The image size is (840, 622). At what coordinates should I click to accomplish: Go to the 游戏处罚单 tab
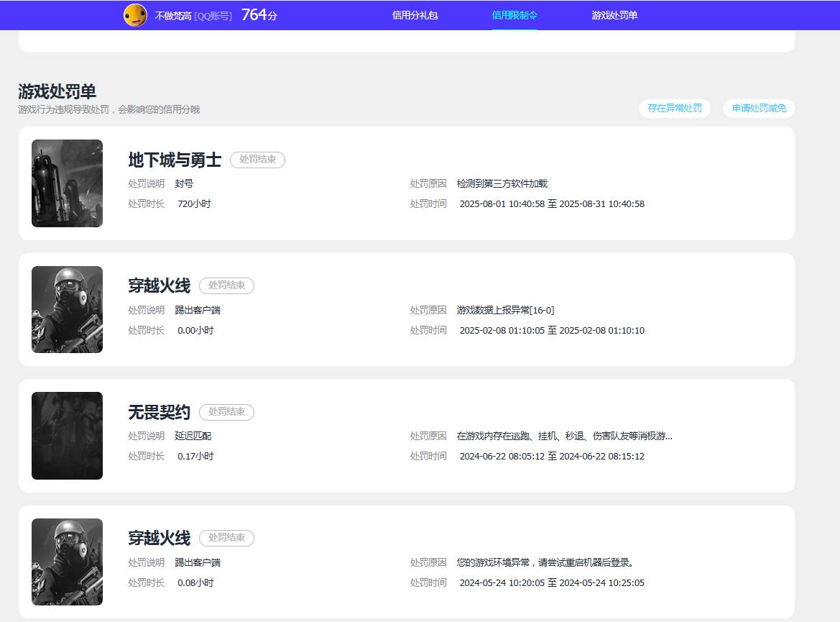tap(614, 15)
